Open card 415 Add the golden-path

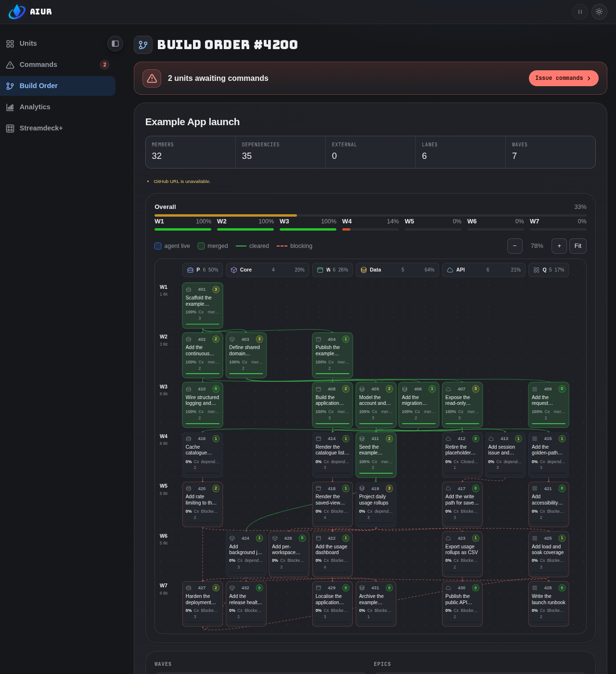(549, 455)
